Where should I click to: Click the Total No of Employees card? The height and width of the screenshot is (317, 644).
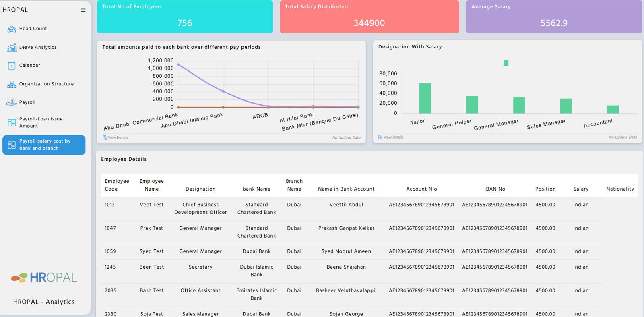click(185, 17)
